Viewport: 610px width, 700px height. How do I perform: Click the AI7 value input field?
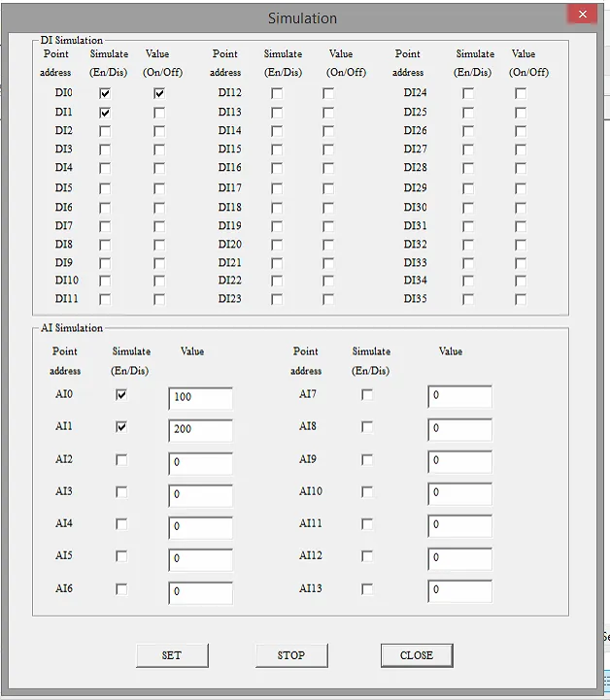[460, 396]
